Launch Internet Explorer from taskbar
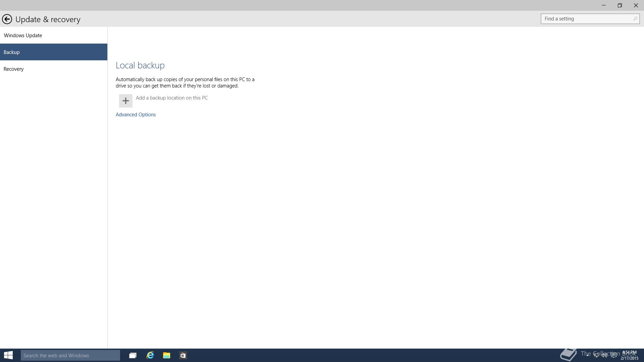This screenshot has width=644, height=362. coord(150,355)
